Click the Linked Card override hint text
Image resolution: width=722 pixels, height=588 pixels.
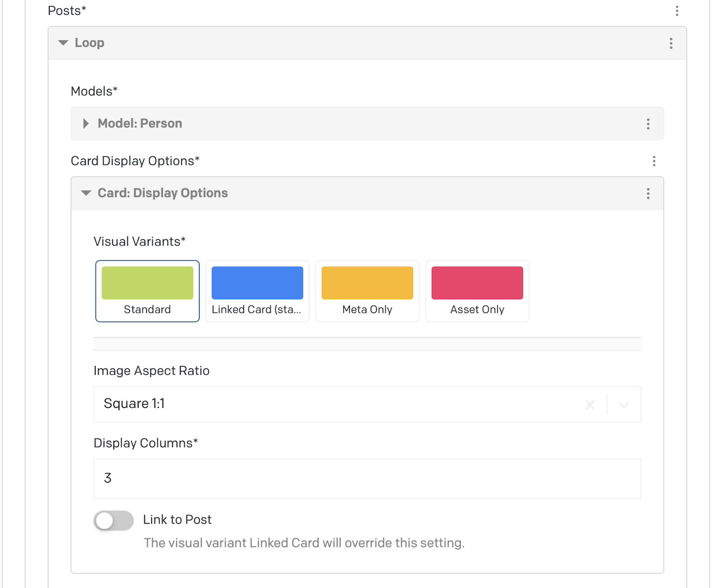pyautogui.click(x=304, y=543)
